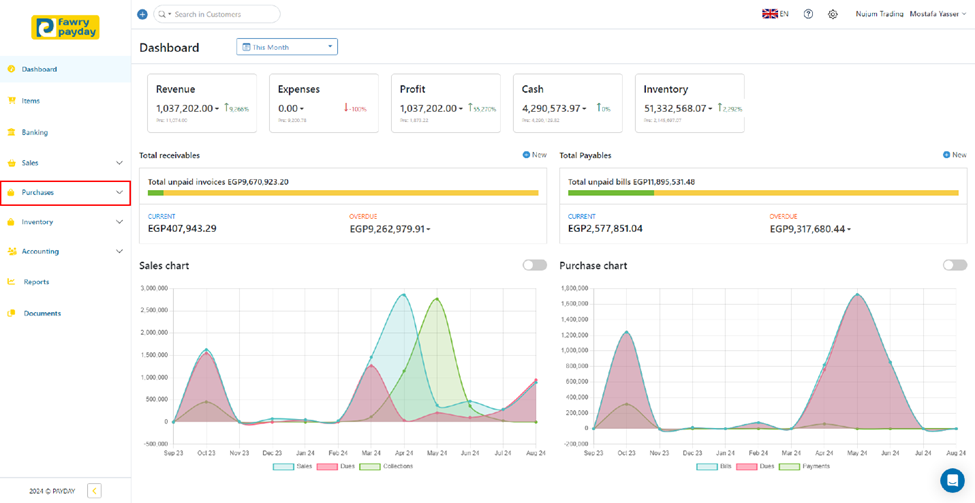The image size is (975, 503).
Task: Go to Documents in the sidebar
Action: pos(42,314)
